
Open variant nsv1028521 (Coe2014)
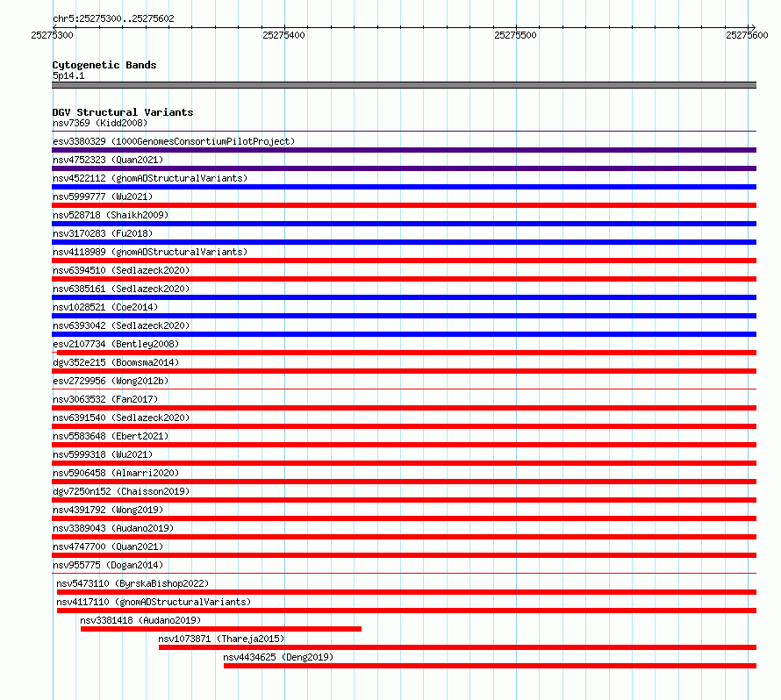pyautogui.click(x=105, y=307)
